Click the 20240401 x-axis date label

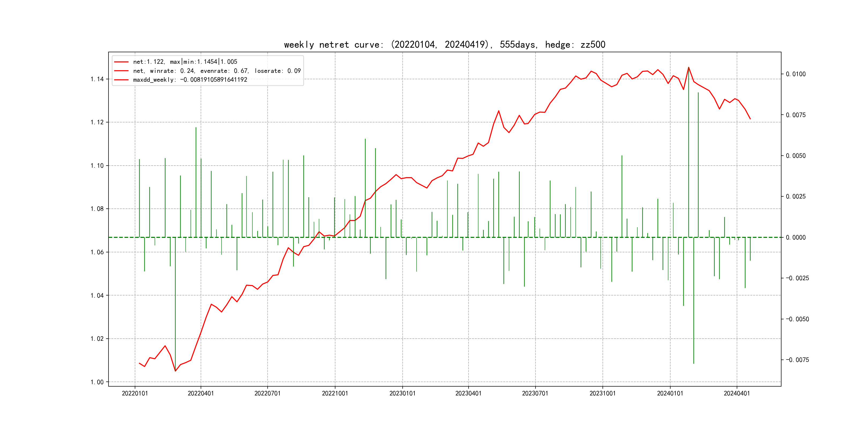(x=737, y=393)
